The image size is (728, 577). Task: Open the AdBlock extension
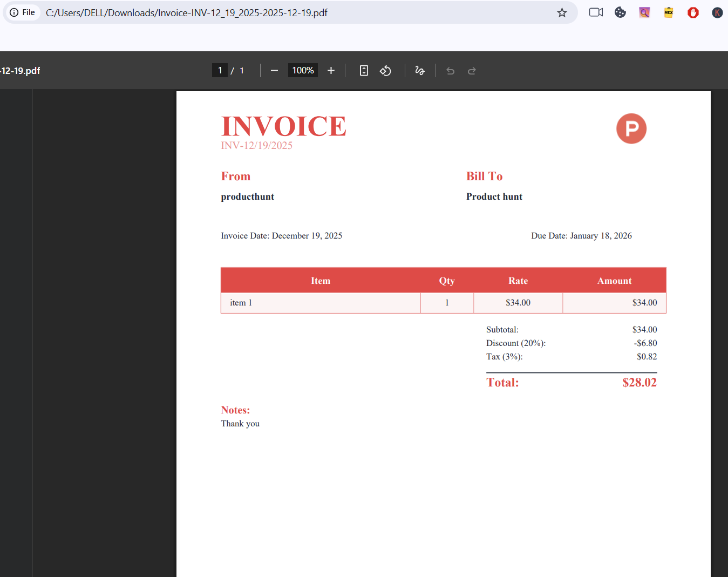pyautogui.click(x=693, y=12)
